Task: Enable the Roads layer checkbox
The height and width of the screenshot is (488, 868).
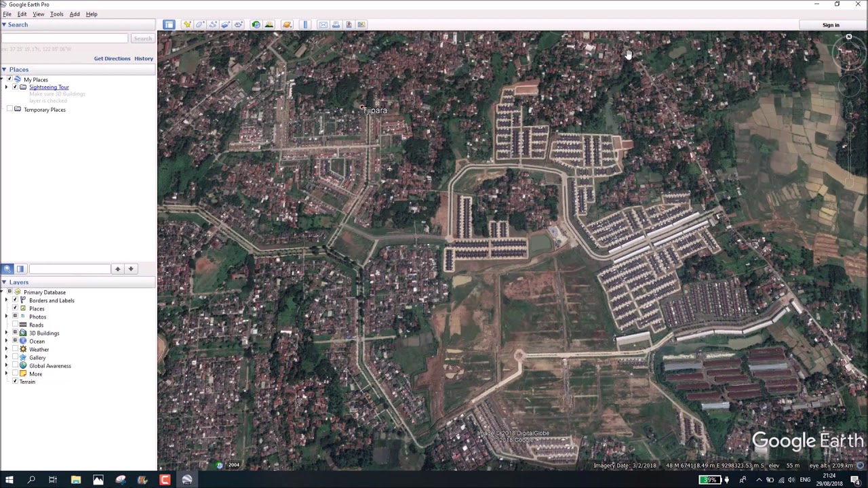Action: point(15,325)
